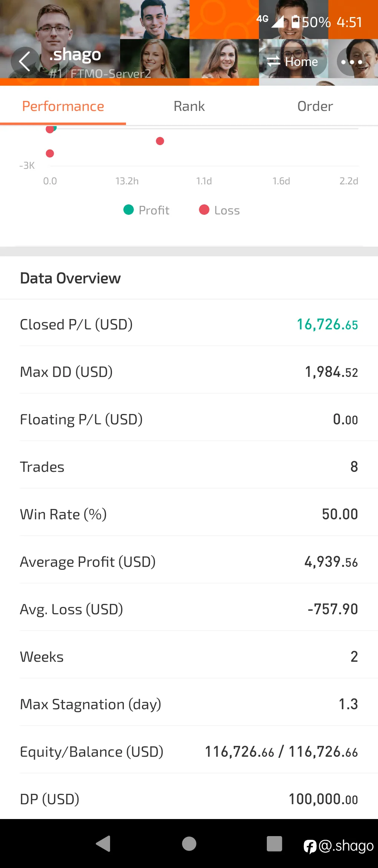Tap Android home circle button
This screenshot has height=868, width=378.
coord(189,844)
